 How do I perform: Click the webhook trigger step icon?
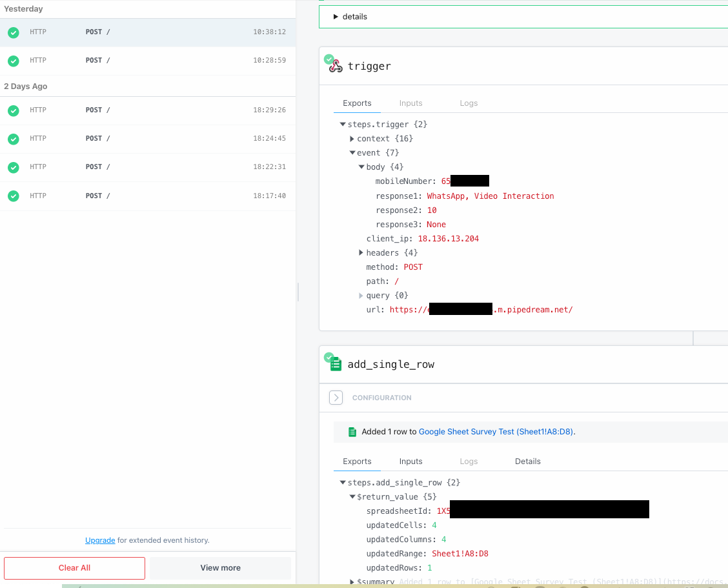coord(336,66)
